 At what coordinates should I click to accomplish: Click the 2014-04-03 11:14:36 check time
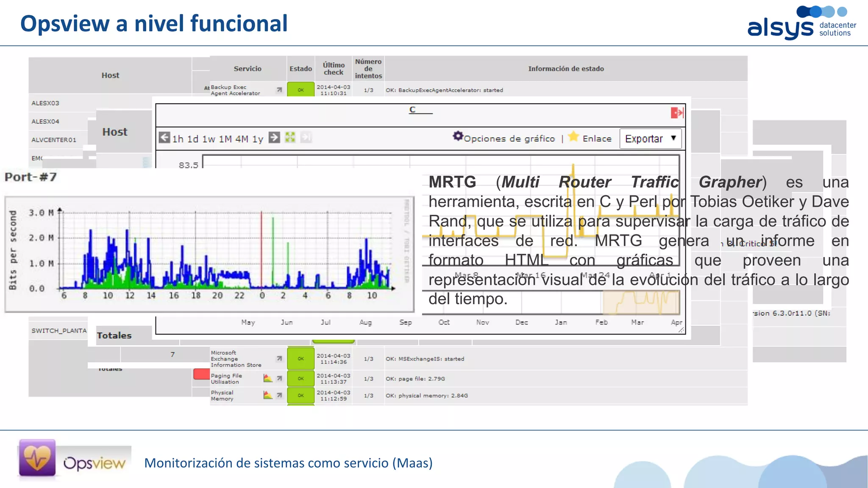click(x=334, y=359)
